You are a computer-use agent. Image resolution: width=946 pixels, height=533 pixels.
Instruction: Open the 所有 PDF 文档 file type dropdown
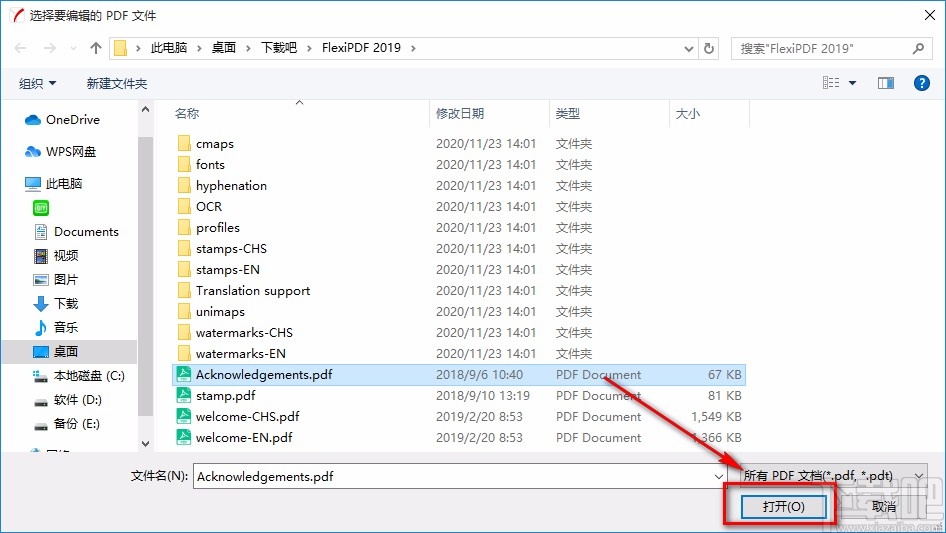tap(833, 476)
